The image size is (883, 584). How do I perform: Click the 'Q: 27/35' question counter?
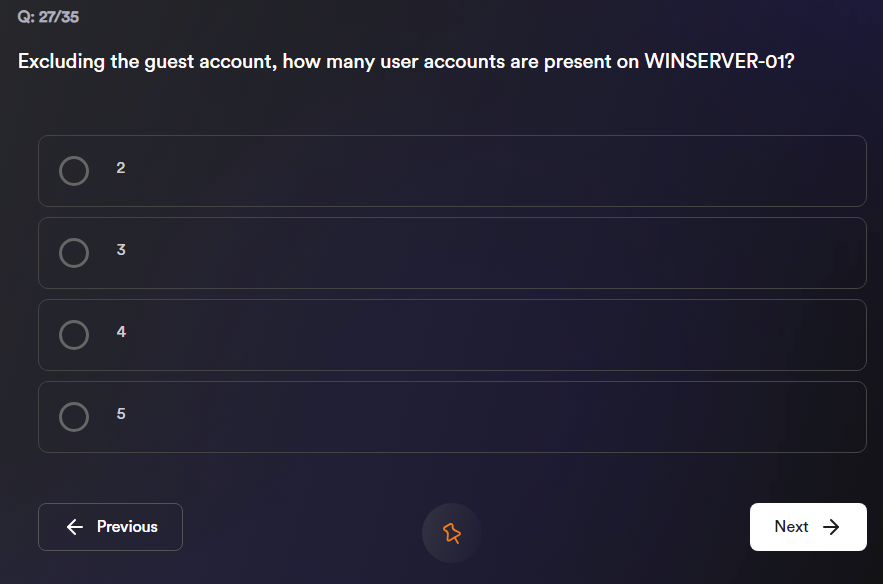pos(48,17)
